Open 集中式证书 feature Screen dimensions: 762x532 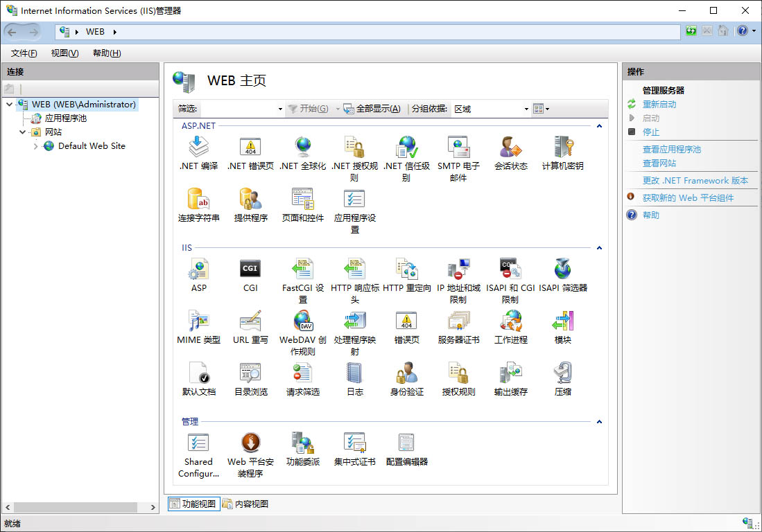355,450
